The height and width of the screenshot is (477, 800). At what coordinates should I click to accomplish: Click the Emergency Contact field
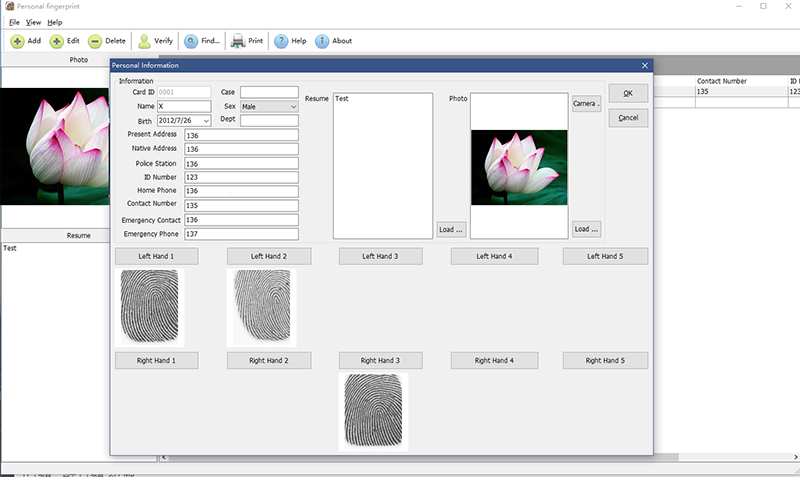[x=241, y=220]
